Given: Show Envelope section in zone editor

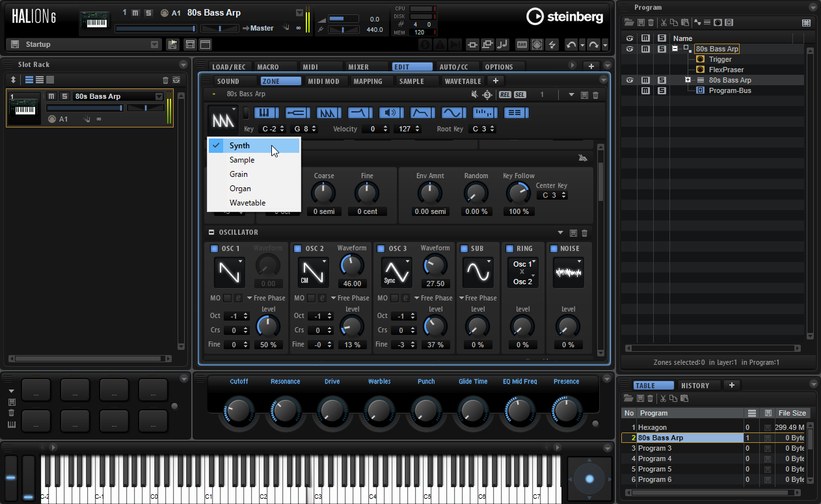Looking at the screenshot, I should click(423, 113).
